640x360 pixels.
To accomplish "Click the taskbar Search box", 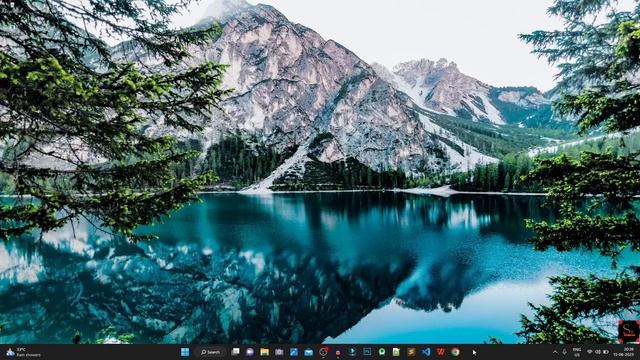I will point(211,352).
